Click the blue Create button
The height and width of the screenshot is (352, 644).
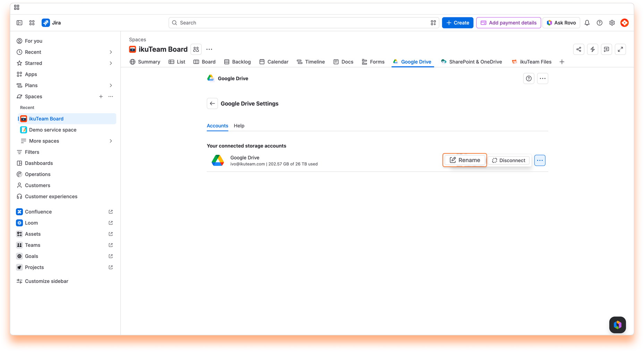(458, 23)
